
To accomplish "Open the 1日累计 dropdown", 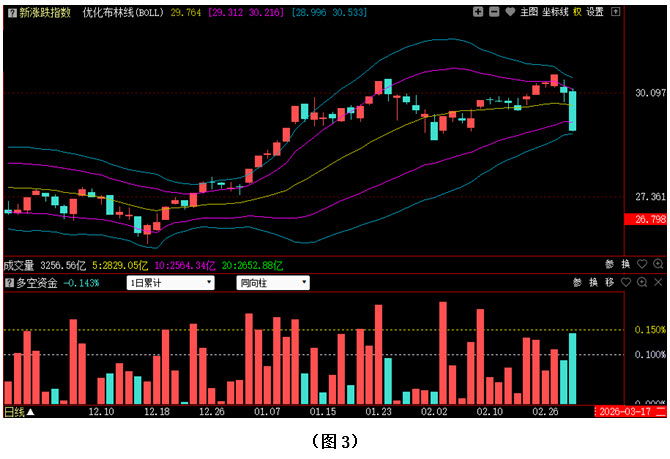I will coord(171,283).
